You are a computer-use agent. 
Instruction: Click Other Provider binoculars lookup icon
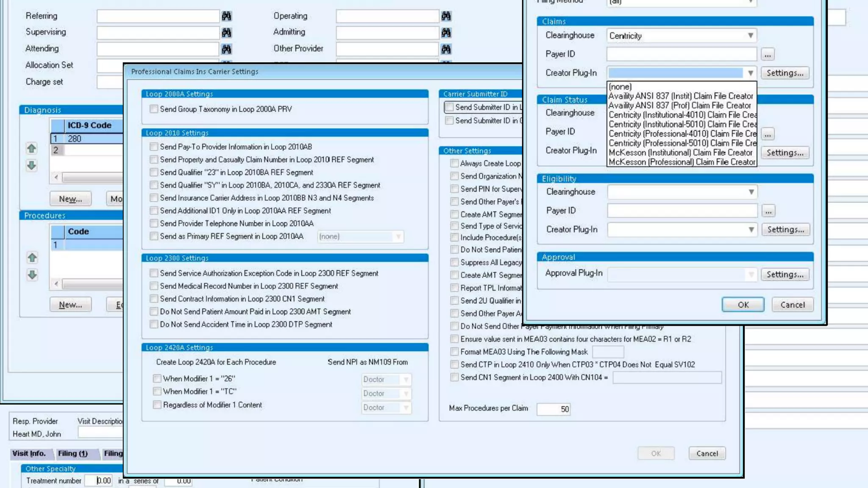click(446, 49)
